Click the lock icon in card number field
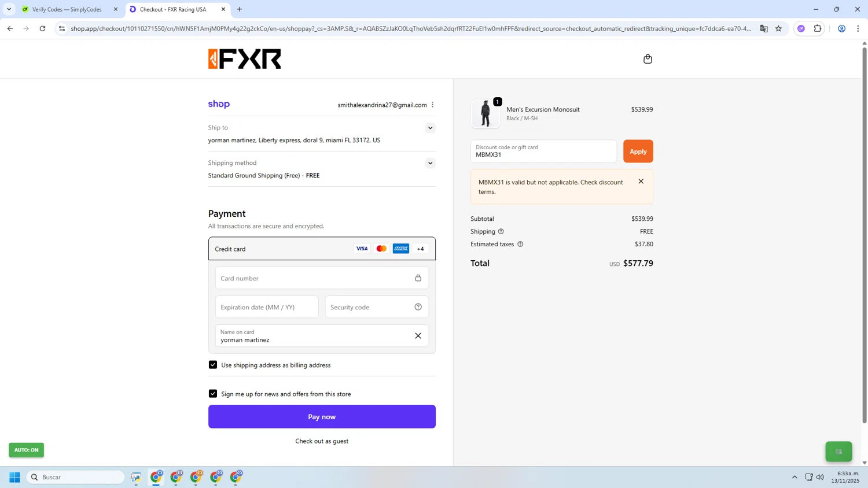The width and height of the screenshot is (868, 488). coord(418,278)
